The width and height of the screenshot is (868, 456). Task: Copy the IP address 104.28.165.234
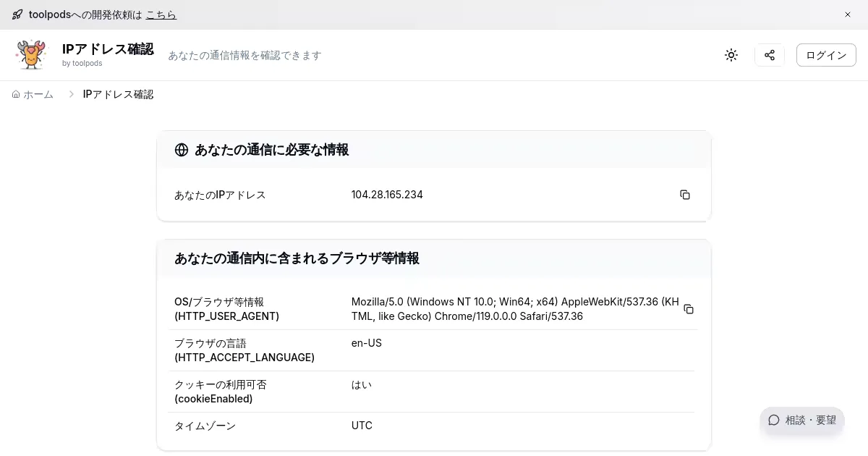(684, 195)
